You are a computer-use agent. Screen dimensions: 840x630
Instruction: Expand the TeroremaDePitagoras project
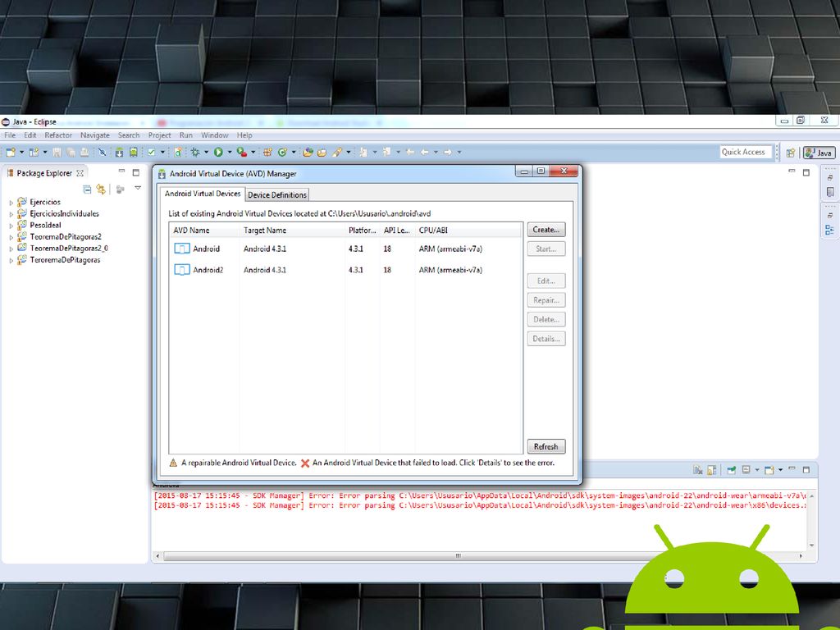11,260
